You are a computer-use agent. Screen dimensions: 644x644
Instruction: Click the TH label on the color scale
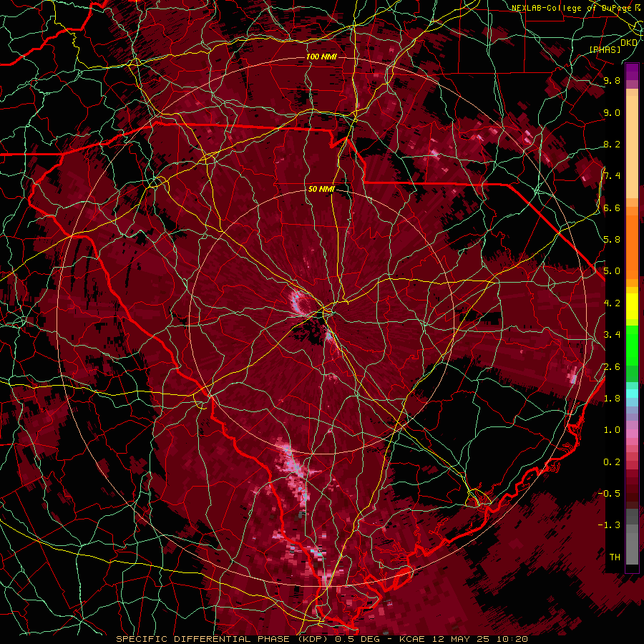click(615, 557)
